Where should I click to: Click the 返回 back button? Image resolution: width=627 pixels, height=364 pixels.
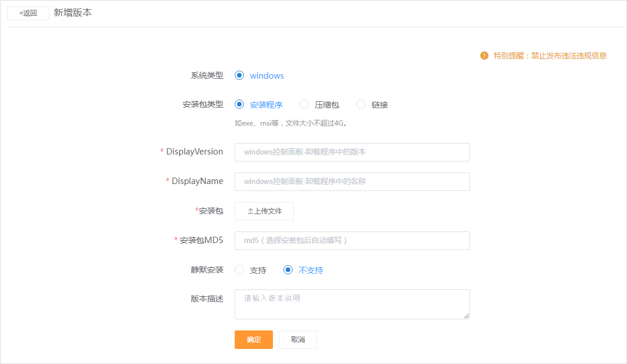point(27,13)
